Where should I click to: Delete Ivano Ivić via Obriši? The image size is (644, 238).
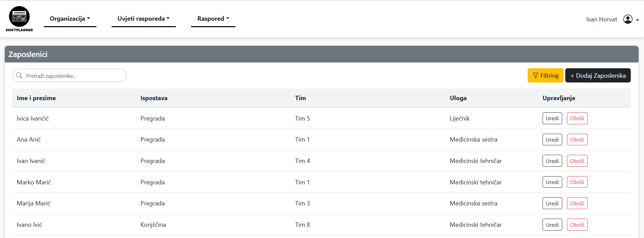pyautogui.click(x=577, y=225)
